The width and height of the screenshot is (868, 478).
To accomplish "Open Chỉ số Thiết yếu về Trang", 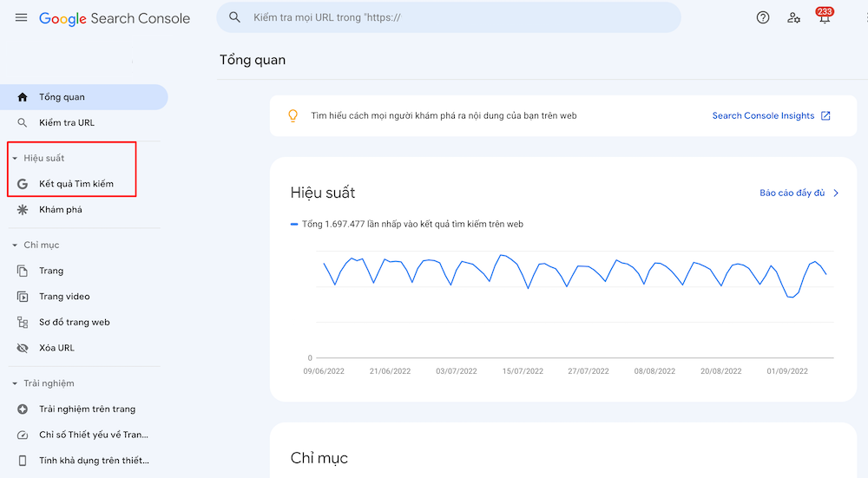I will pos(94,435).
